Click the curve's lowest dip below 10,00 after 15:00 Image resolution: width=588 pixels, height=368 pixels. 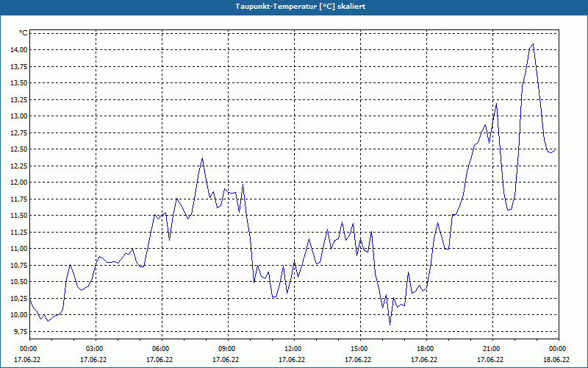coord(390,325)
